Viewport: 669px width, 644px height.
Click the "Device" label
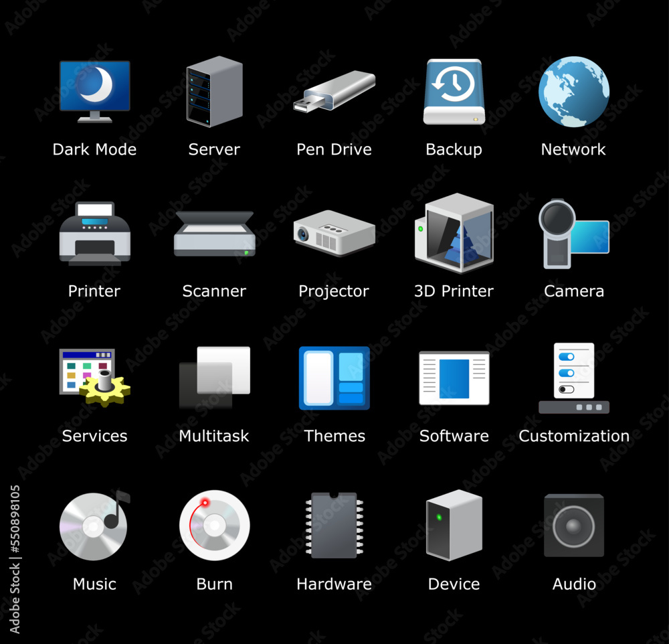click(x=454, y=584)
